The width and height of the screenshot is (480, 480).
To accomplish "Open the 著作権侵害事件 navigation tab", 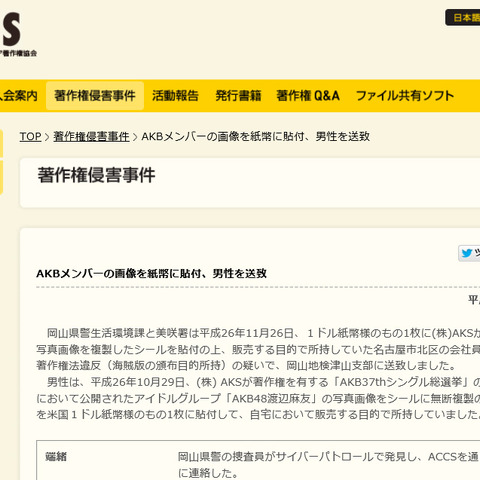I will click(x=95, y=96).
